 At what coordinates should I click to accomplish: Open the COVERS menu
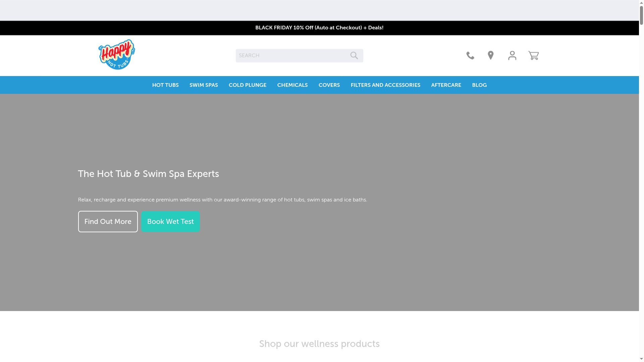[329, 85]
